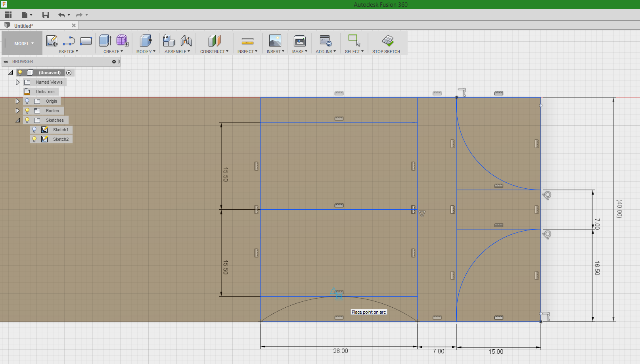
Task: Open the ASSEMBLE menu
Action: pyautogui.click(x=177, y=52)
